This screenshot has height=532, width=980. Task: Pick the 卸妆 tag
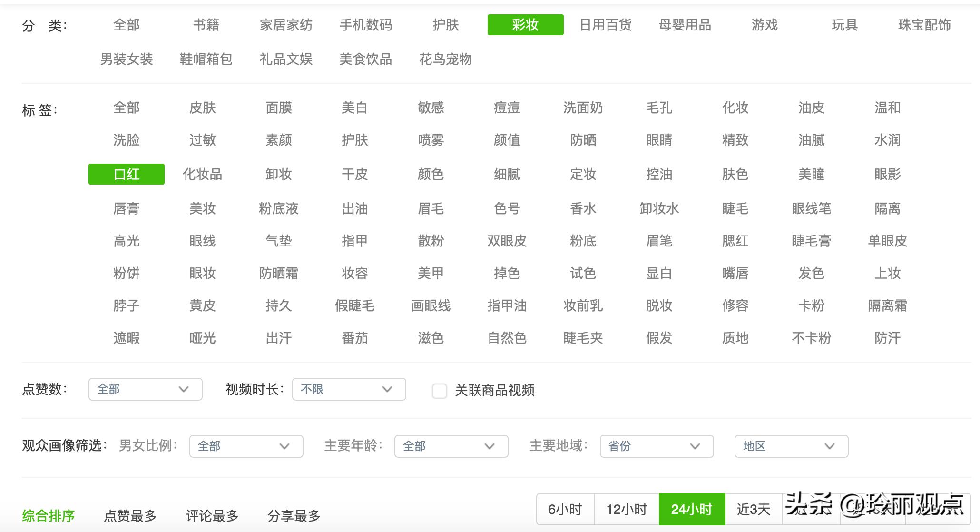pos(279,174)
